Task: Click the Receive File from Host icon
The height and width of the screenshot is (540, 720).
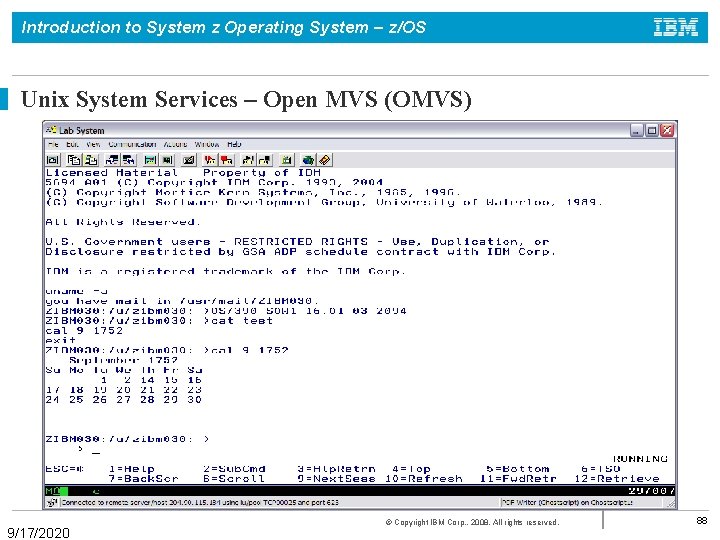Action: point(129,160)
